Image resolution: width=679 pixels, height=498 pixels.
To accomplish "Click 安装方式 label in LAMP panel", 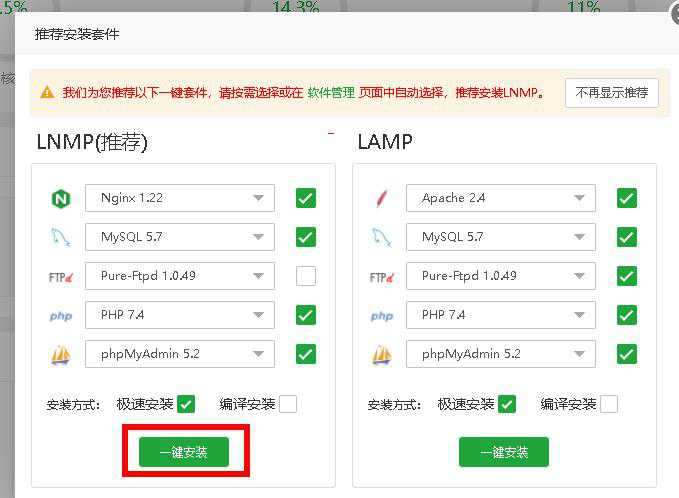I will (394, 405).
